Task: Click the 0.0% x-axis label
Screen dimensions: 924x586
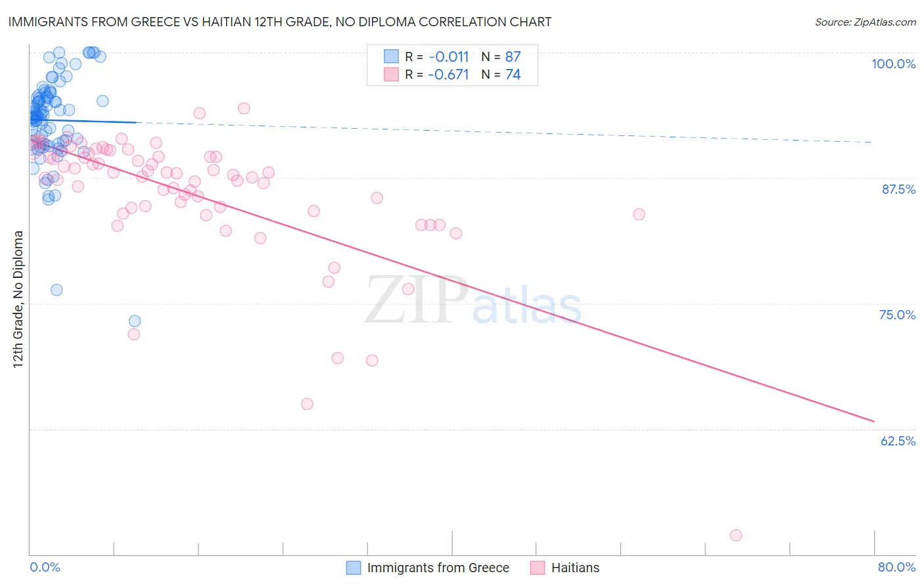Action: tap(45, 567)
